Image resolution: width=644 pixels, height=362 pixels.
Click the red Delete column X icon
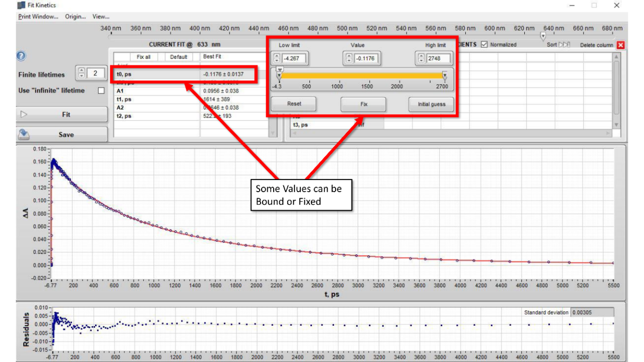point(620,45)
